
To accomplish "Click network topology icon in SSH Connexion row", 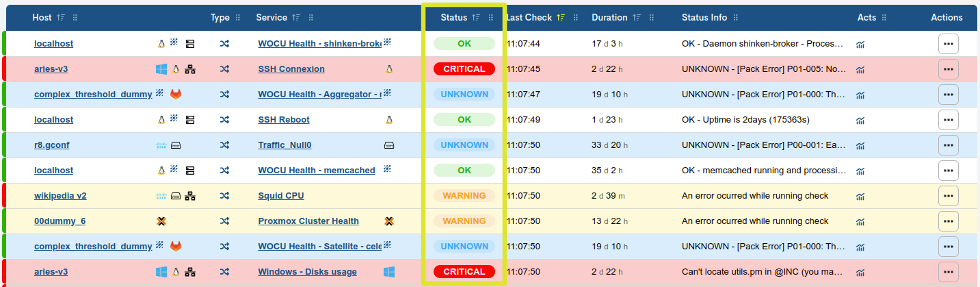I will (190, 69).
